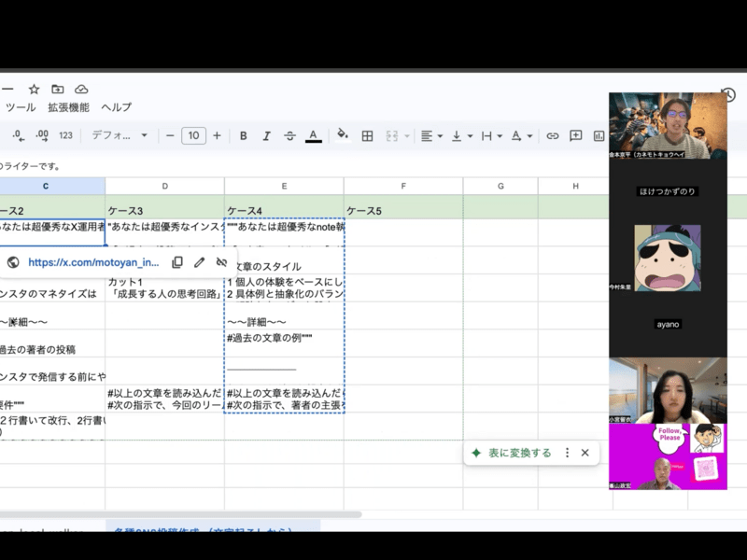Click the move to folder icon
This screenshot has height=560, width=747.
tap(58, 89)
